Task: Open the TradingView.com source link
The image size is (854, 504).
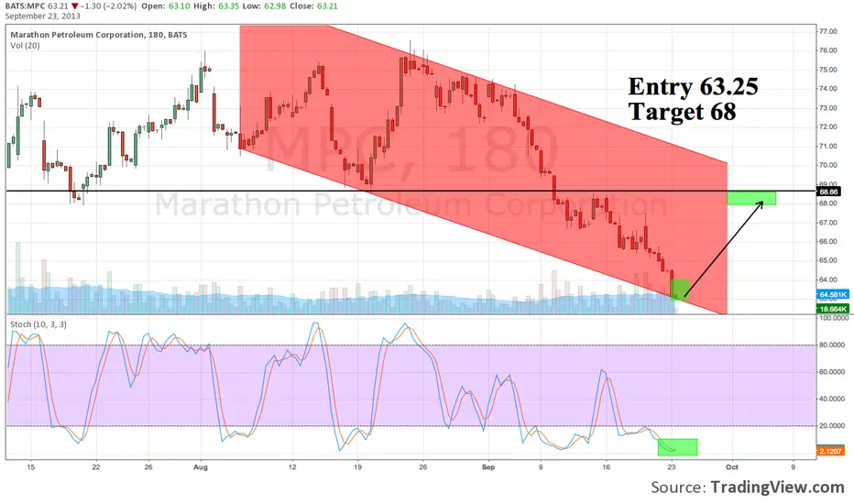Action: (x=777, y=487)
